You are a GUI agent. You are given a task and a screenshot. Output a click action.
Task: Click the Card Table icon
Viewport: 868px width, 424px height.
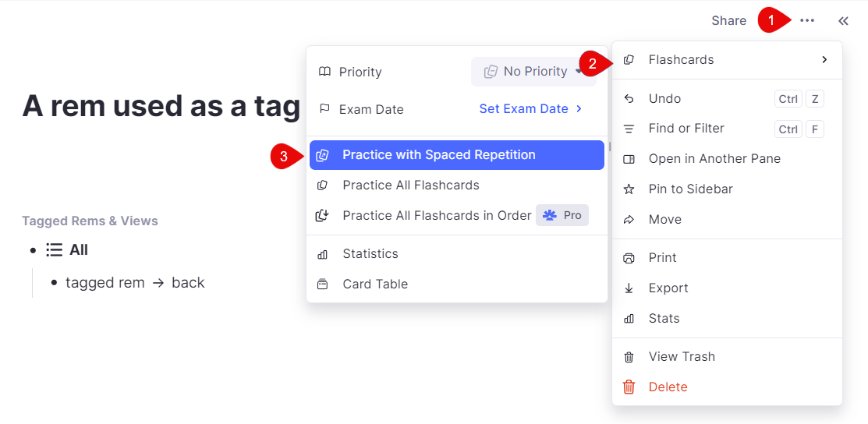(x=323, y=284)
